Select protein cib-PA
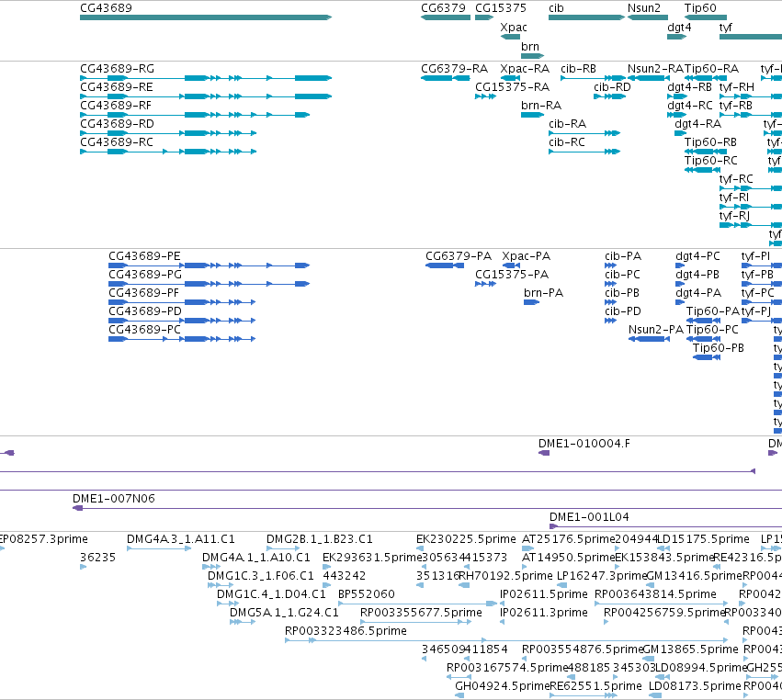The width and height of the screenshot is (782, 700). pyautogui.click(x=610, y=265)
